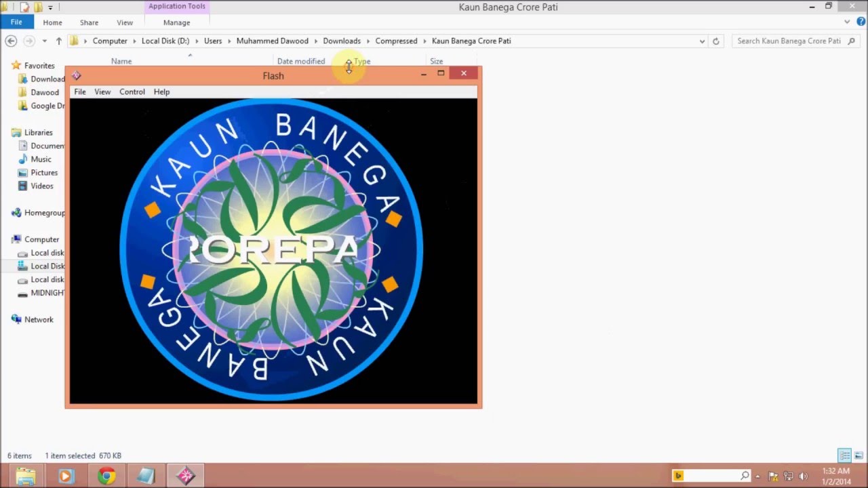Open the Manage tab under Application Tools
Image resolution: width=868 pixels, height=488 pixels.
[x=176, y=22]
